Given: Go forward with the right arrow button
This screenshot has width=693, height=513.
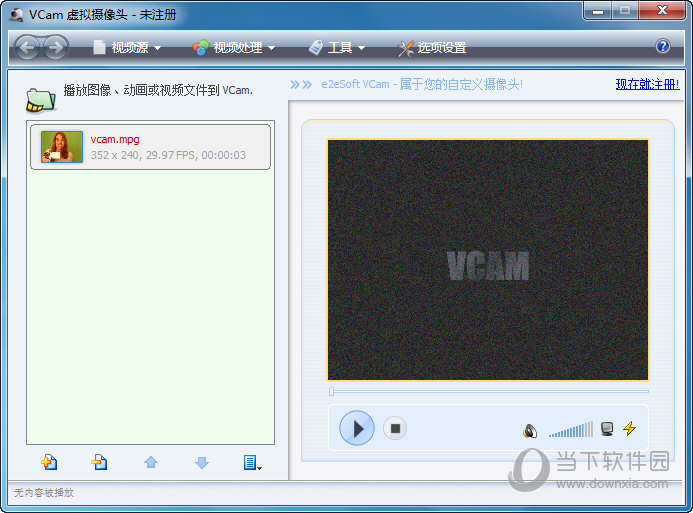Looking at the screenshot, I should [56, 47].
